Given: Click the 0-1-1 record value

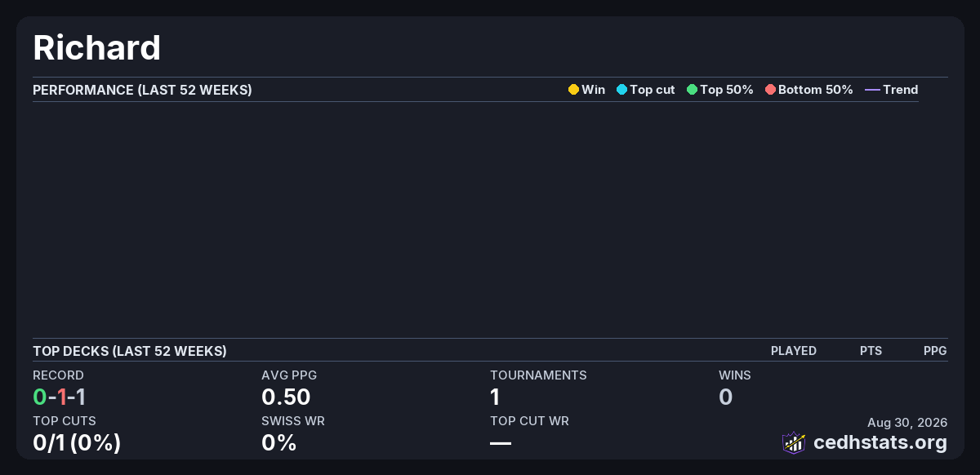Looking at the screenshot, I should pyautogui.click(x=60, y=397).
